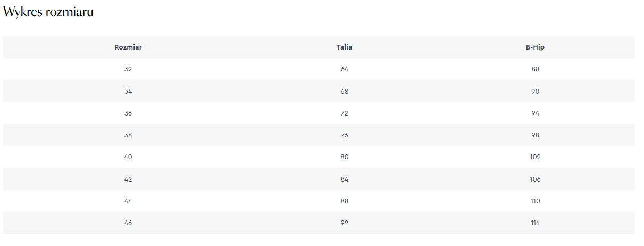Click the Rozmiar column header
This screenshot has width=644, height=246.
pyautogui.click(x=128, y=47)
